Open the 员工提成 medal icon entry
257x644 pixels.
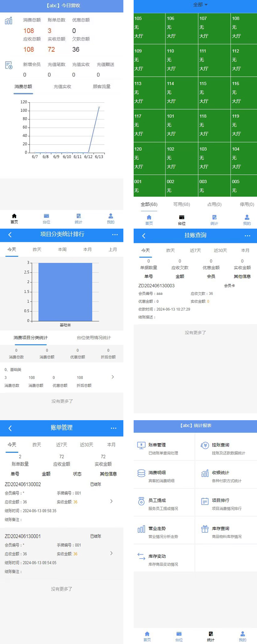[141, 501]
